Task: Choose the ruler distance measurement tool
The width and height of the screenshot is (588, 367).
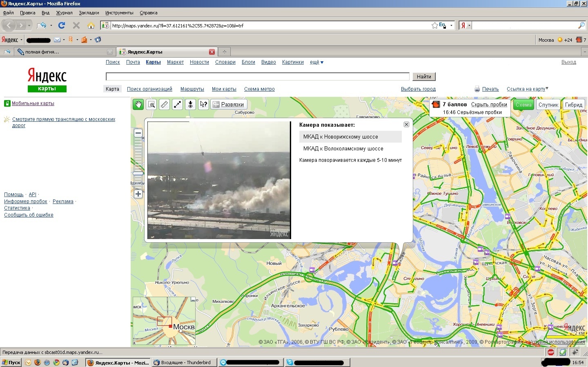Action: click(164, 105)
